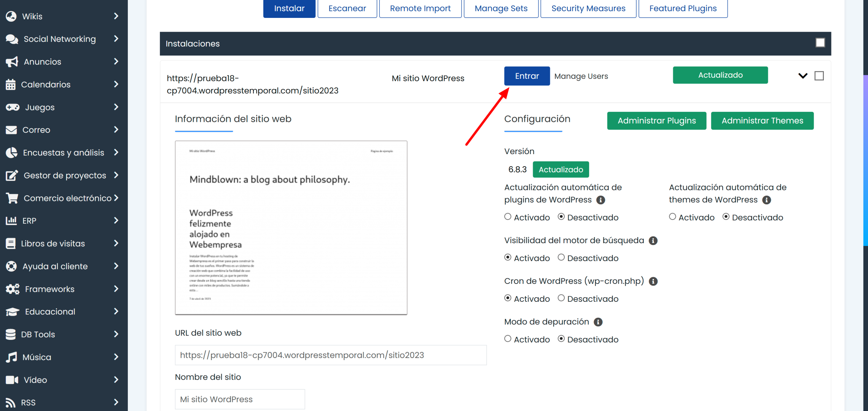Click info icon next to Modo de depuración

click(598, 322)
